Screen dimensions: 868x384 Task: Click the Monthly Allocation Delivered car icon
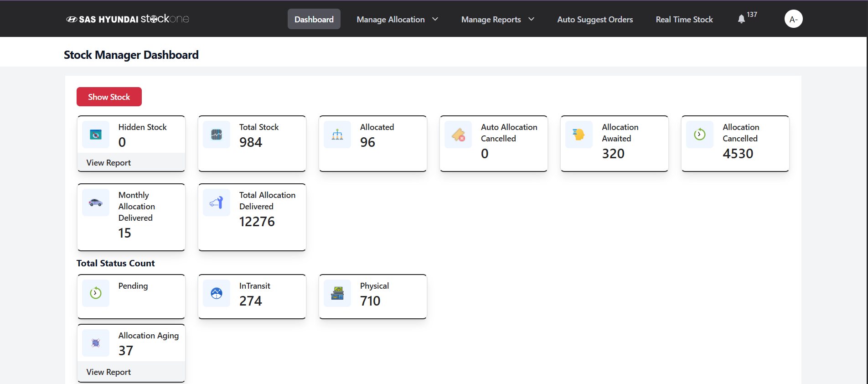pos(96,202)
